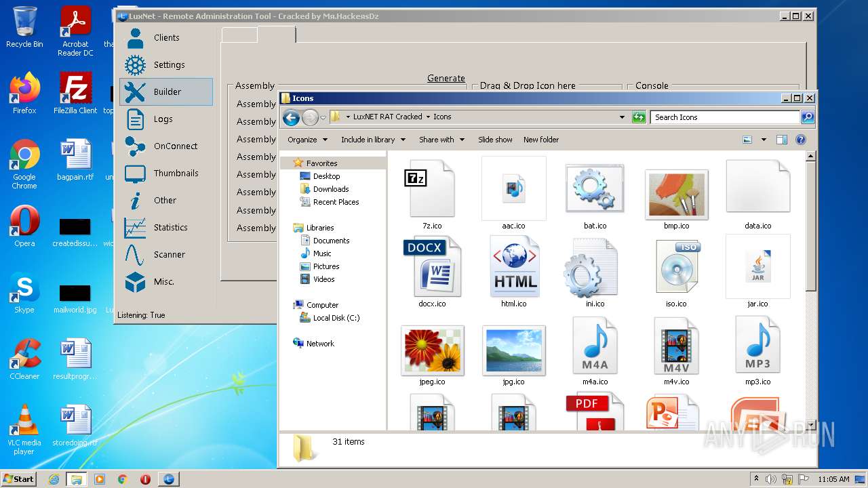Select the html.ico file
868x488 pixels.
[513, 271]
